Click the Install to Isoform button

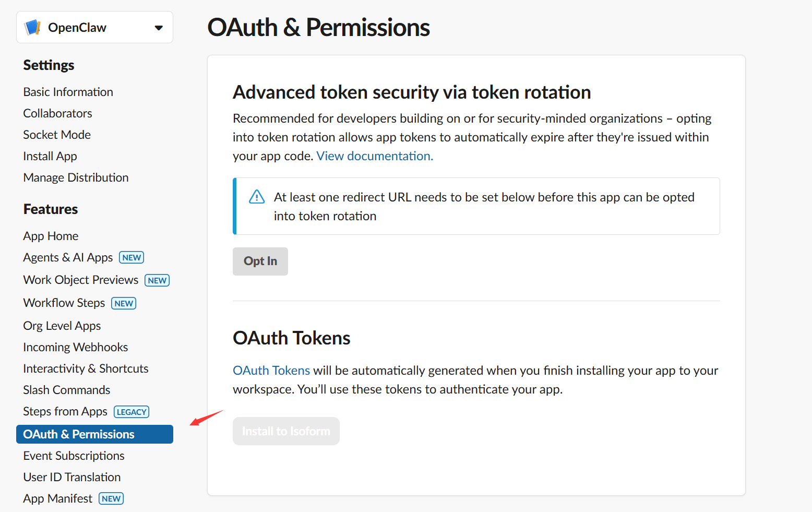[x=286, y=431]
